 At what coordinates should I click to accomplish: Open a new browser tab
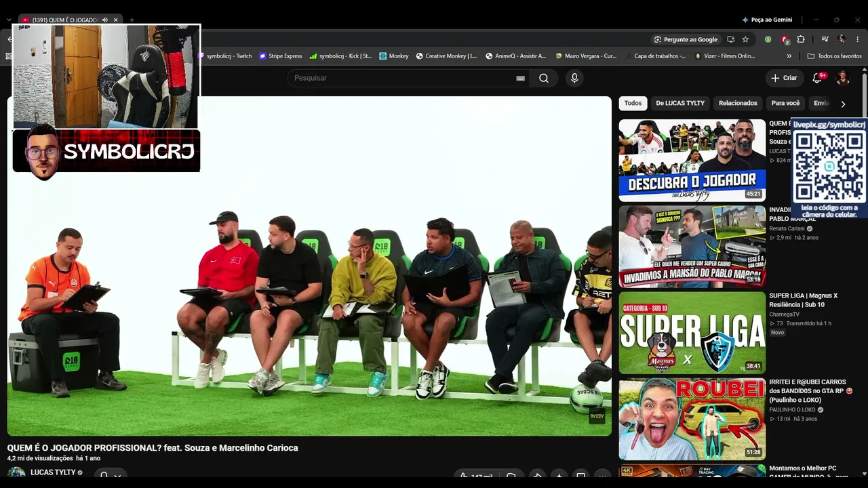tap(132, 20)
